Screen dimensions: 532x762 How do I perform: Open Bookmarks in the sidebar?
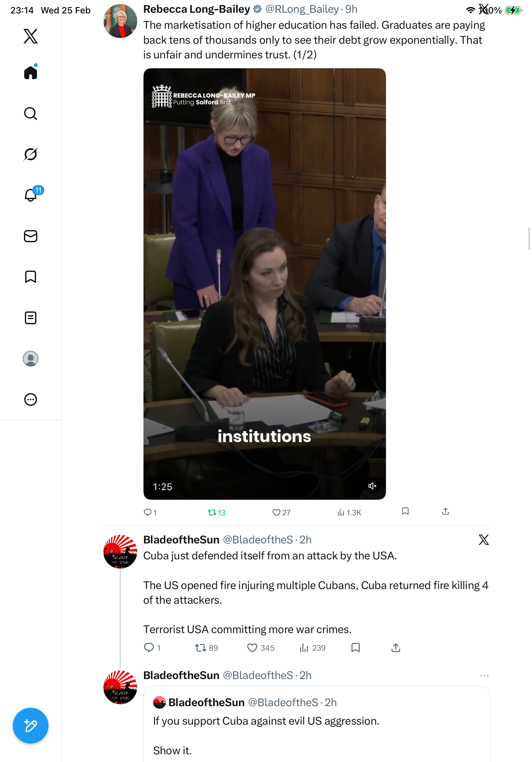point(31,277)
